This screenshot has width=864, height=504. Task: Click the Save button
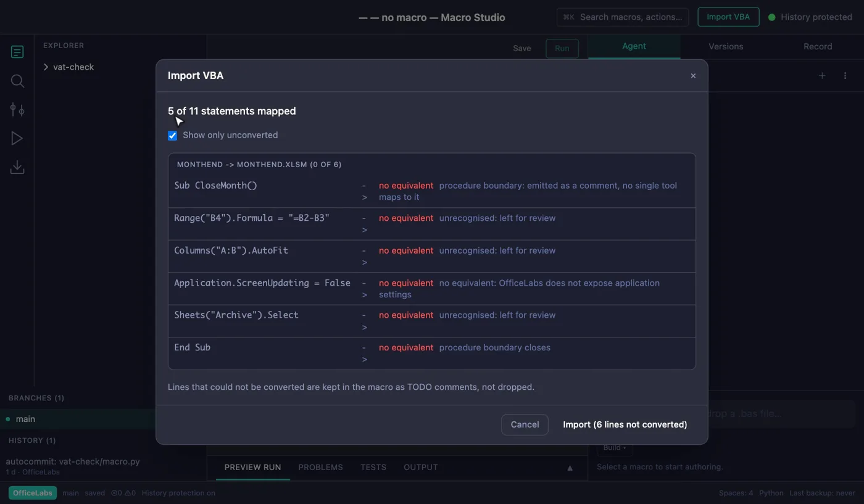(522, 48)
